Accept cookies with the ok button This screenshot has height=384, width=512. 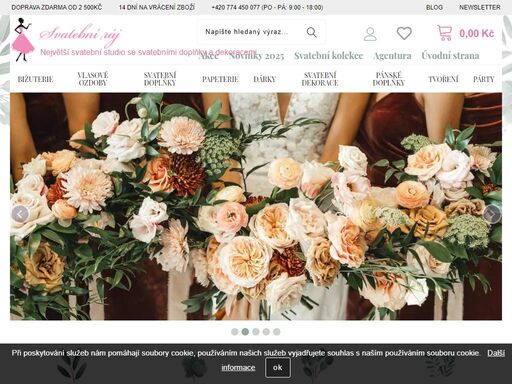[278, 367]
